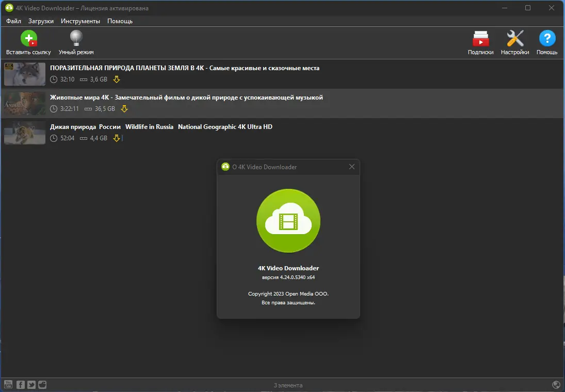
Task: Select the wolf thumbnail of first video
Action: [x=25, y=74]
